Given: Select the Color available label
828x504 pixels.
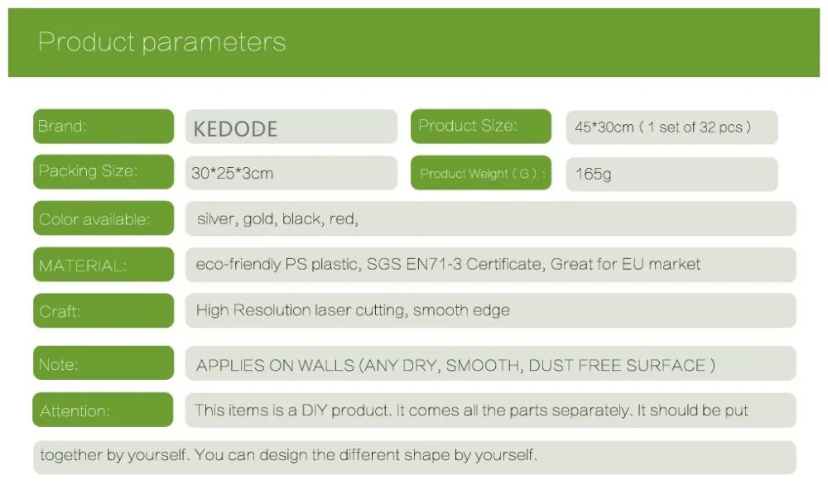Looking at the screenshot, I should 103,218.
